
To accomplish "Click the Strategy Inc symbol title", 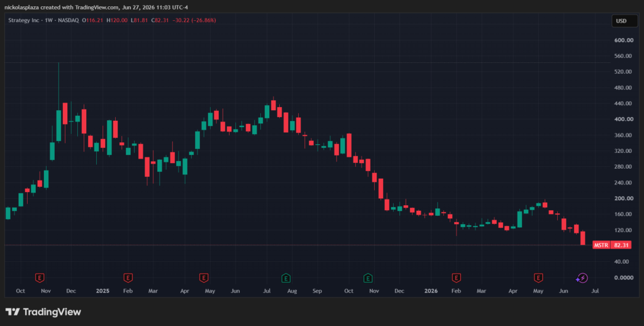I will coord(24,20).
